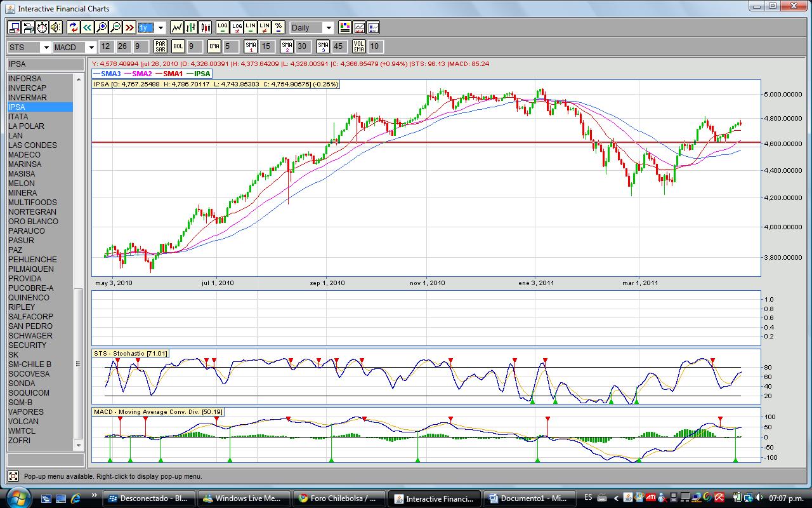
Task: Zoom in with the plus magnifier
Action: [101, 27]
